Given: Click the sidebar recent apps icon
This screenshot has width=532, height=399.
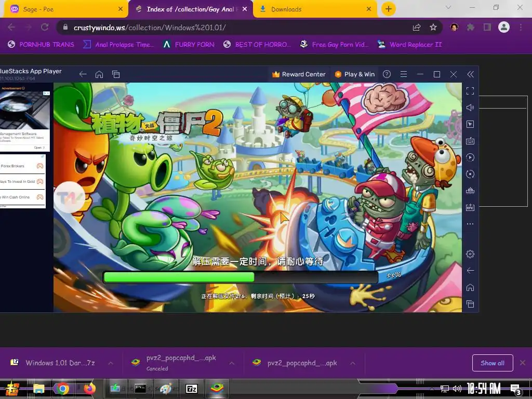Looking at the screenshot, I should pyautogui.click(x=470, y=304).
